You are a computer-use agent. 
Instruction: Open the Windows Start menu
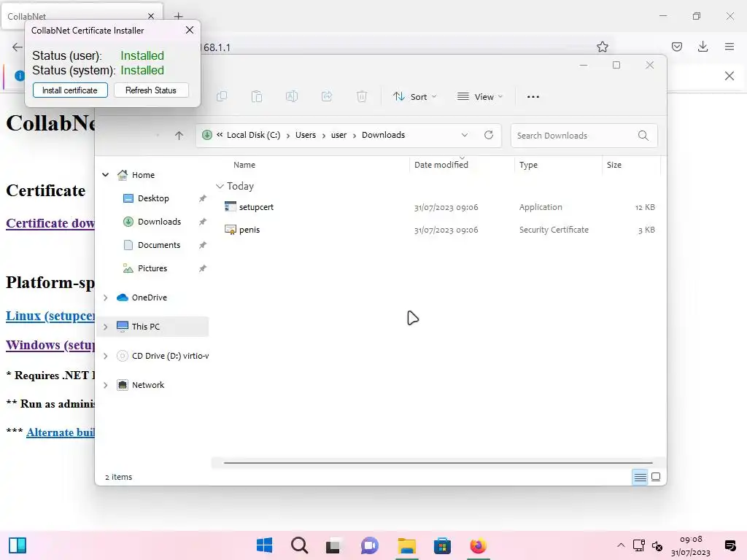tap(264, 545)
